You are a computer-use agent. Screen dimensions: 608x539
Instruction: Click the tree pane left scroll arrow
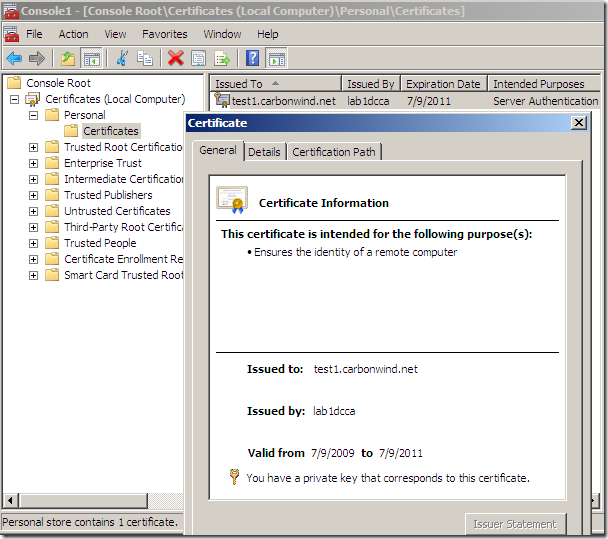pyautogui.click(x=10, y=500)
